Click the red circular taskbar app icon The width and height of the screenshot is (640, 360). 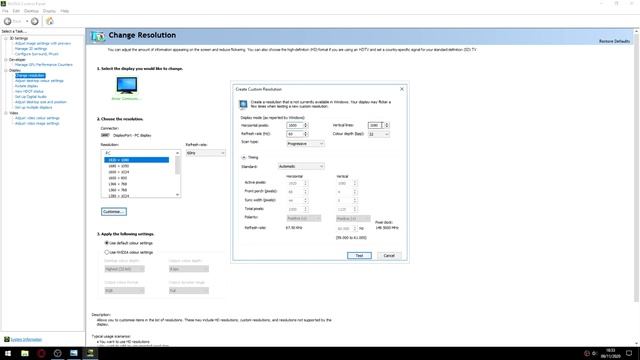pos(41,353)
